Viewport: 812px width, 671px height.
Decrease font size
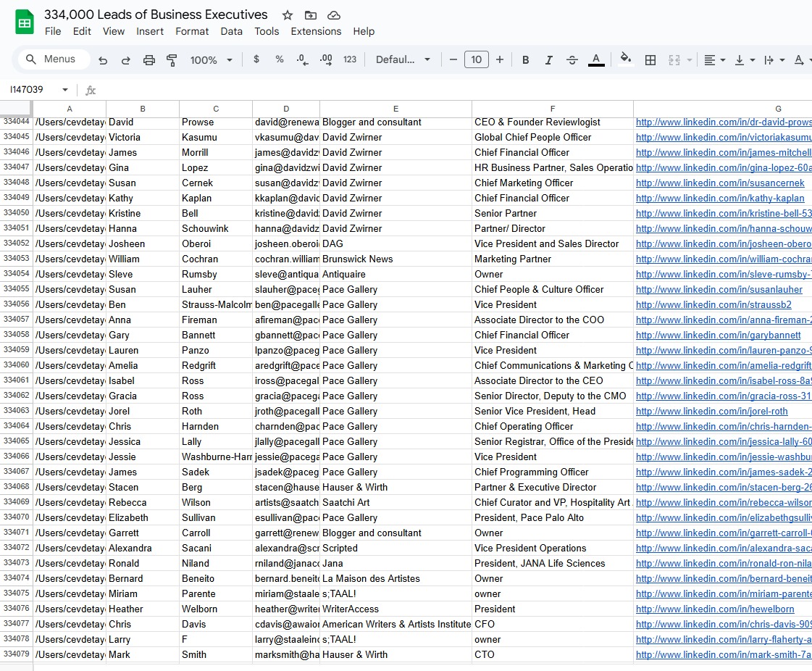(x=453, y=59)
